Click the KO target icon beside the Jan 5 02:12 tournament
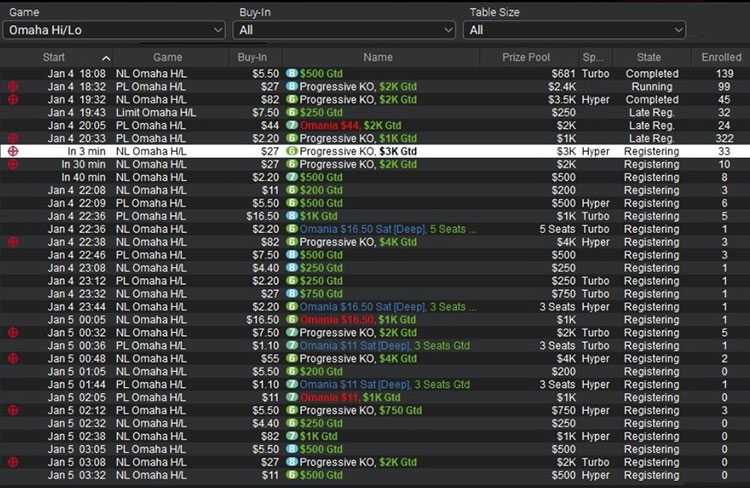 13,410
